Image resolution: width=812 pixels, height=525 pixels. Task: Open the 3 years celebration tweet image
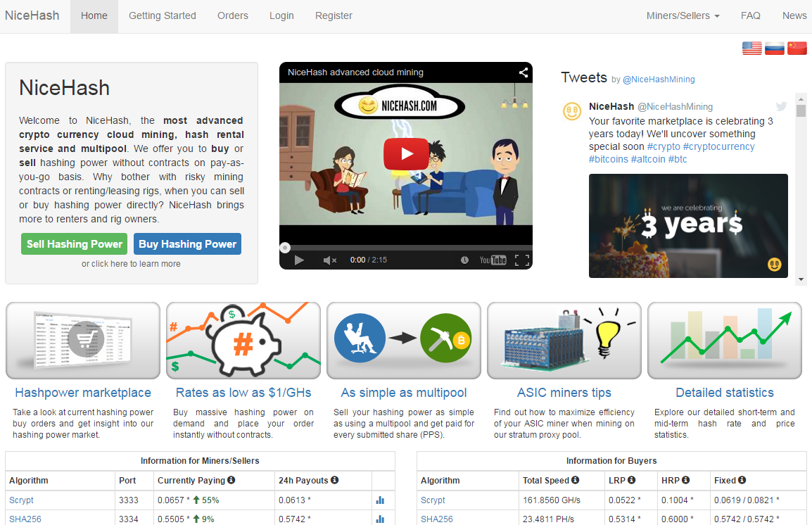688,226
